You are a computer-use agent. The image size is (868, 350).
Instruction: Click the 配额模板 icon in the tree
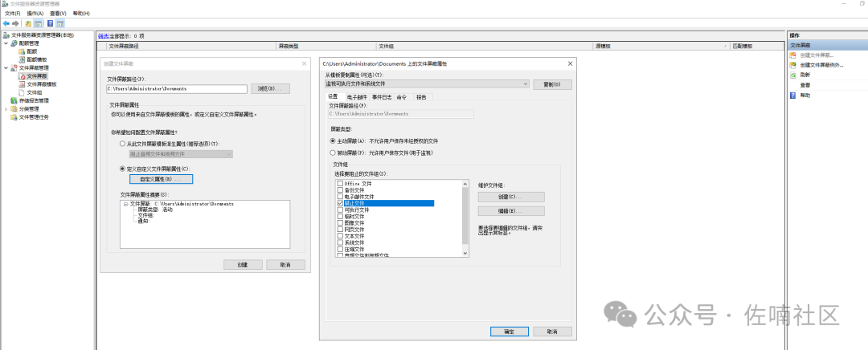(x=23, y=59)
